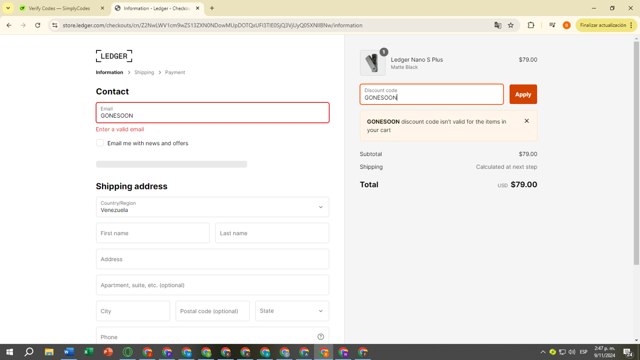
Task: Click the Ledger logo
Action: pyautogui.click(x=114, y=56)
